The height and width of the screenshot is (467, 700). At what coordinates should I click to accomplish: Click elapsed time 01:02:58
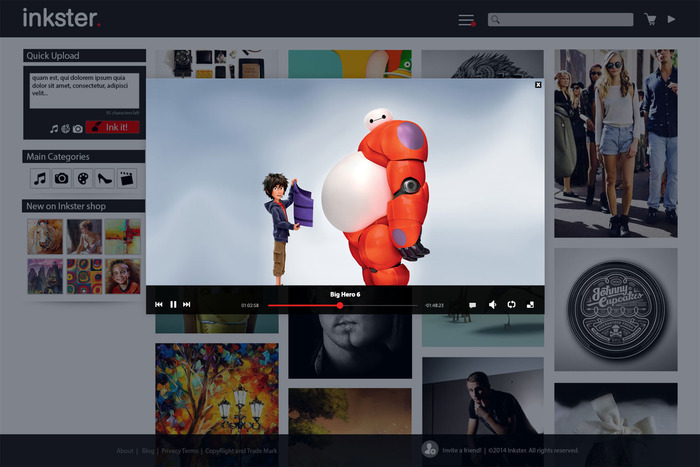[x=250, y=305]
